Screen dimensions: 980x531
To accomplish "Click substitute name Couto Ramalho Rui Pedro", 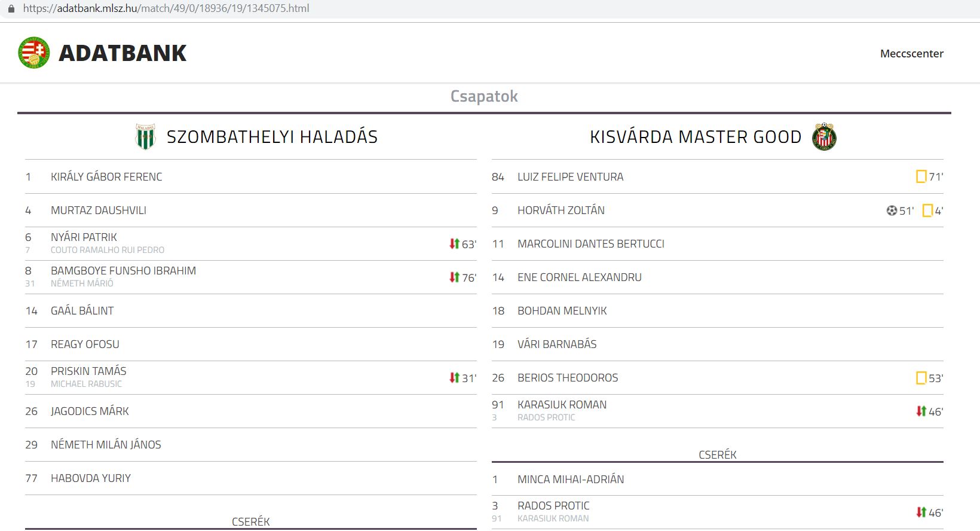I will point(108,250).
